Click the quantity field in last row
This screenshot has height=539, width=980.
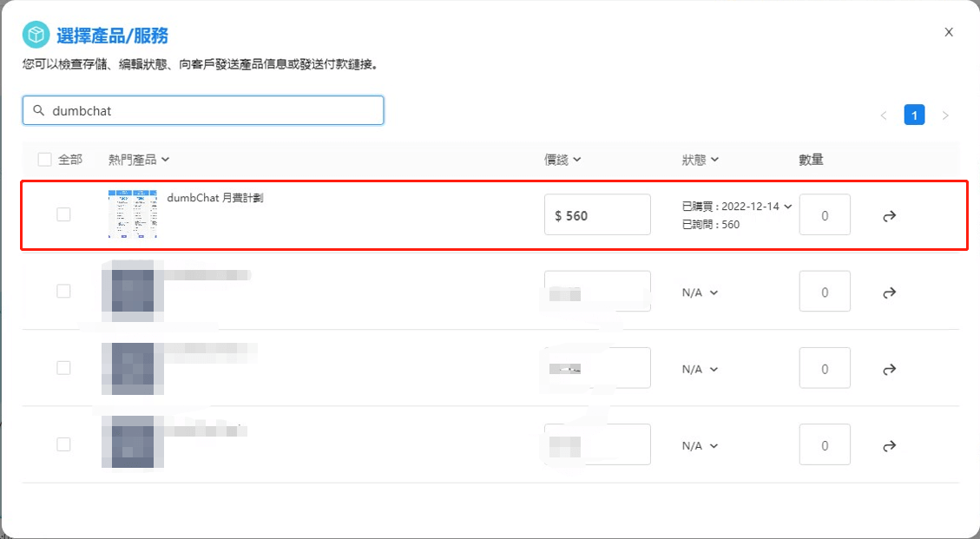coord(825,444)
